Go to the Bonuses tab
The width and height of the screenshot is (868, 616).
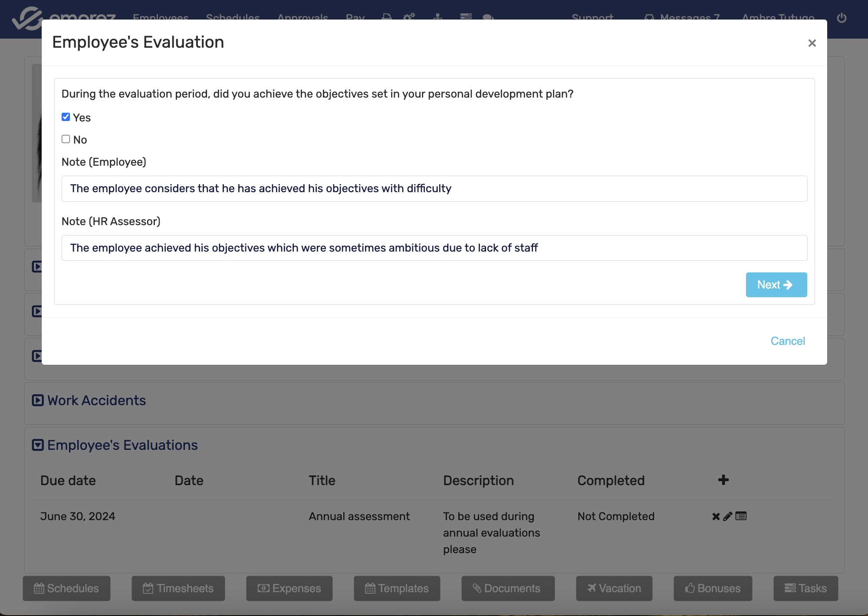(x=713, y=588)
